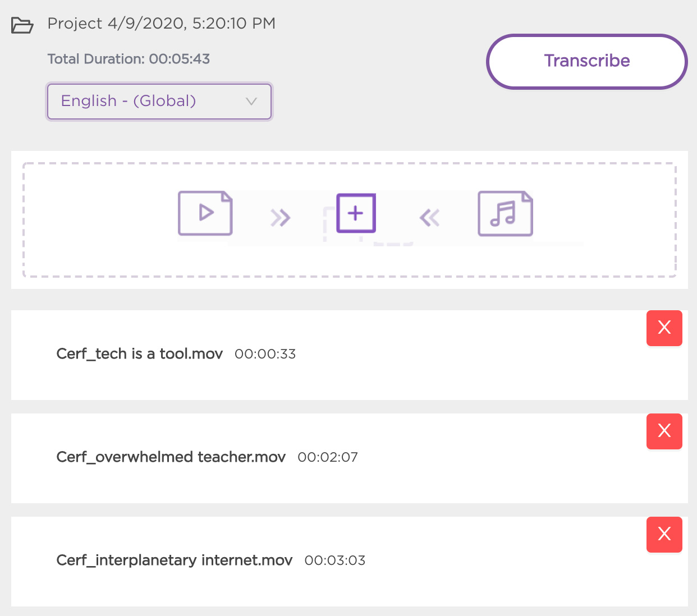Delete Cerf_interplanetary internet.mov using red X
The height and width of the screenshot is (616, 697).
(x=664, y=535)
